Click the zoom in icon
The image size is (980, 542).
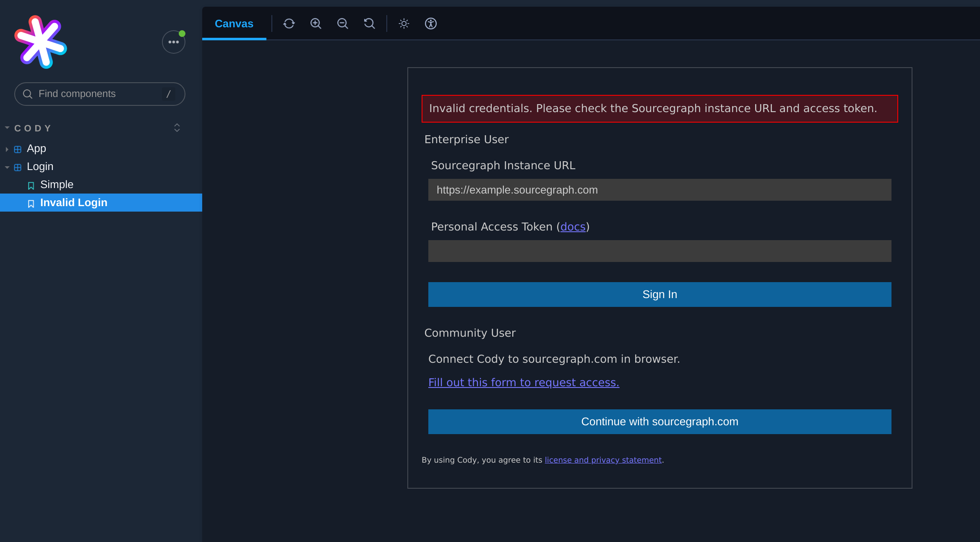tap(316, 24)
